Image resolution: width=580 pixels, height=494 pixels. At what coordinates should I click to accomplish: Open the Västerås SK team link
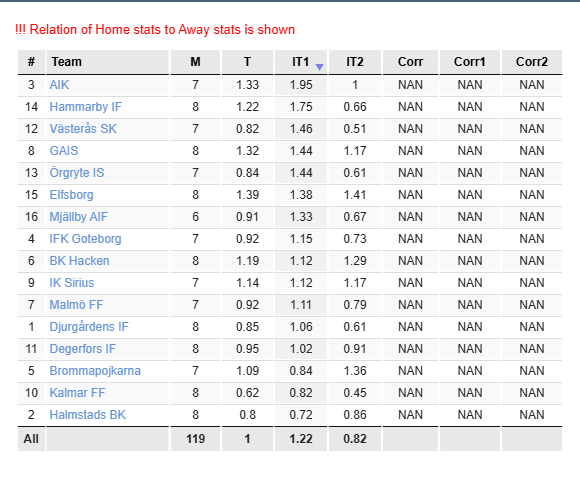click(x=83, y=129)
